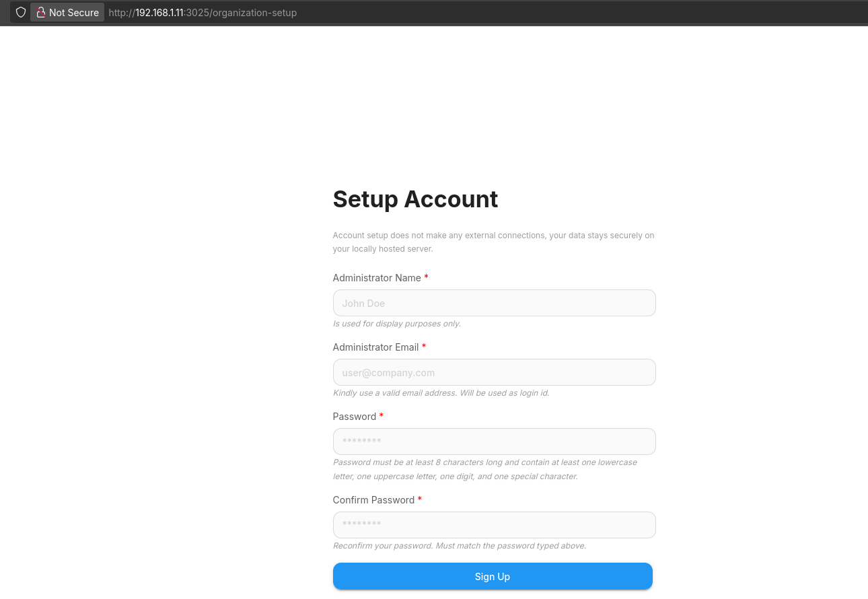Focus the Administrator Email input field

tap(494, 372)
